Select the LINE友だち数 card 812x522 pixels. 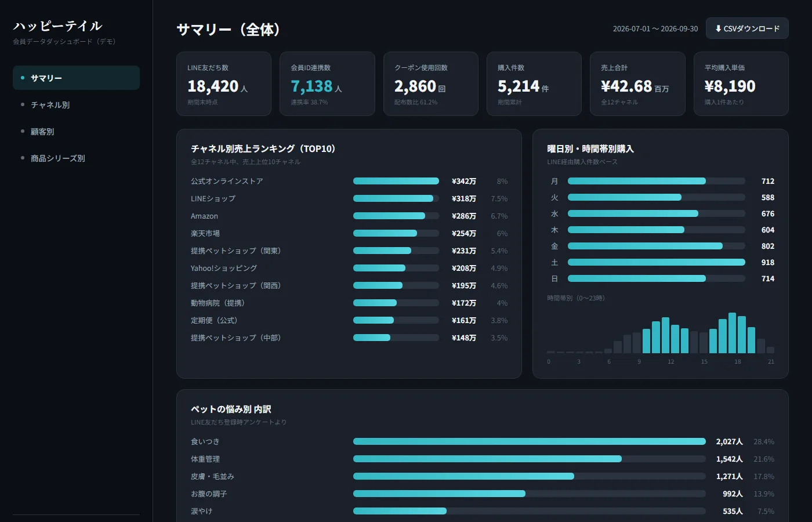[224, 84]
